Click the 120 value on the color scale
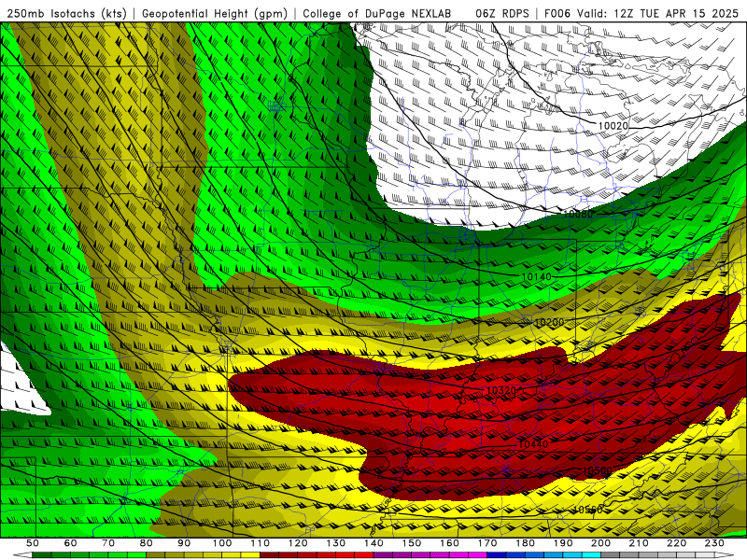This screenshot has width=747, height=560. coord(298,543)
